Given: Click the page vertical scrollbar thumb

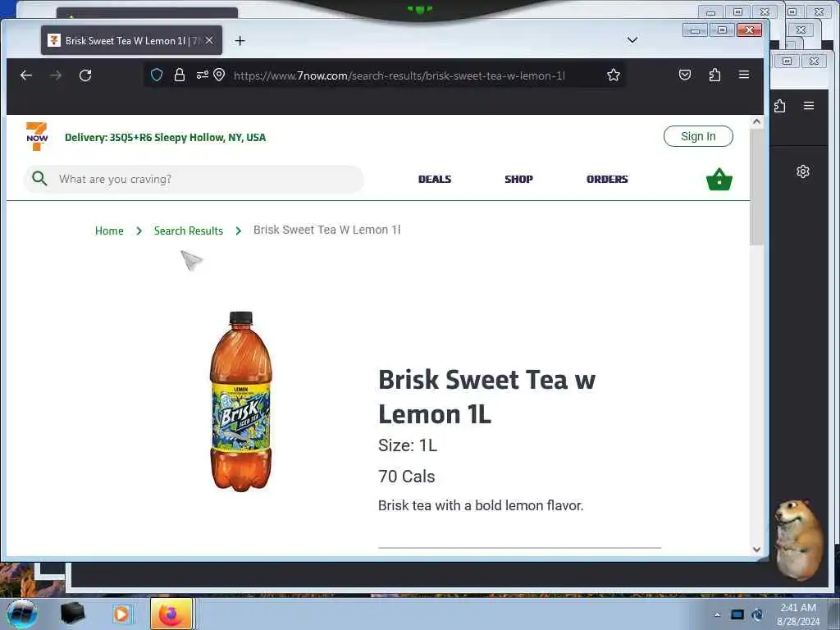Looking at the screenshot, I should 756,188.
